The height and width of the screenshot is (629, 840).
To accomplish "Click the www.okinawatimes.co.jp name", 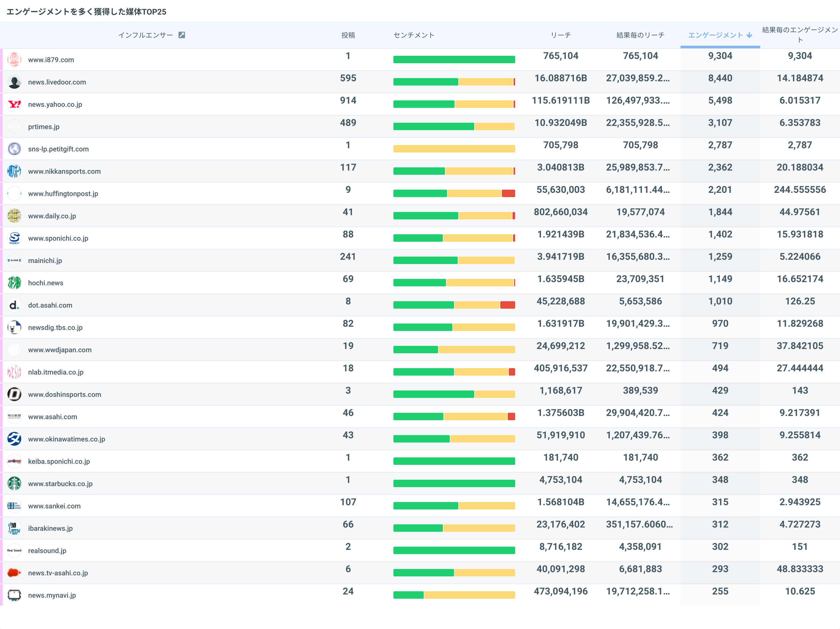I will pyautogui.click(x=66, y=439).
